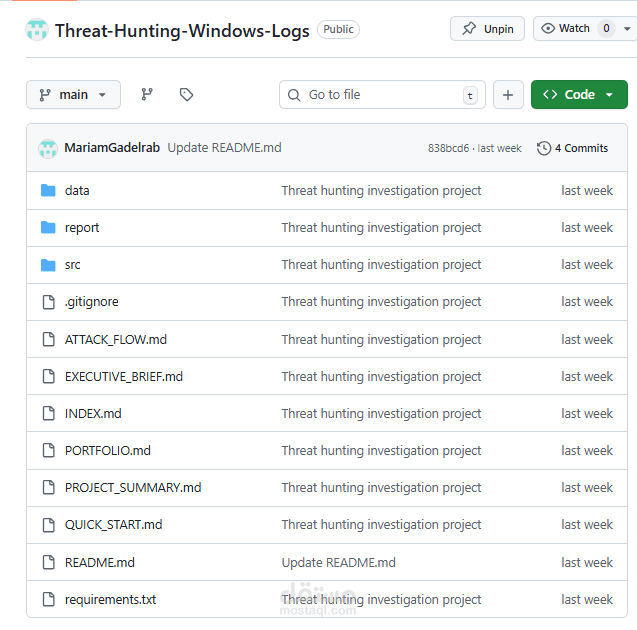Screen dimensions: 637x630
Task: Open INDEX.md file
Action: (x=93, y=414)
